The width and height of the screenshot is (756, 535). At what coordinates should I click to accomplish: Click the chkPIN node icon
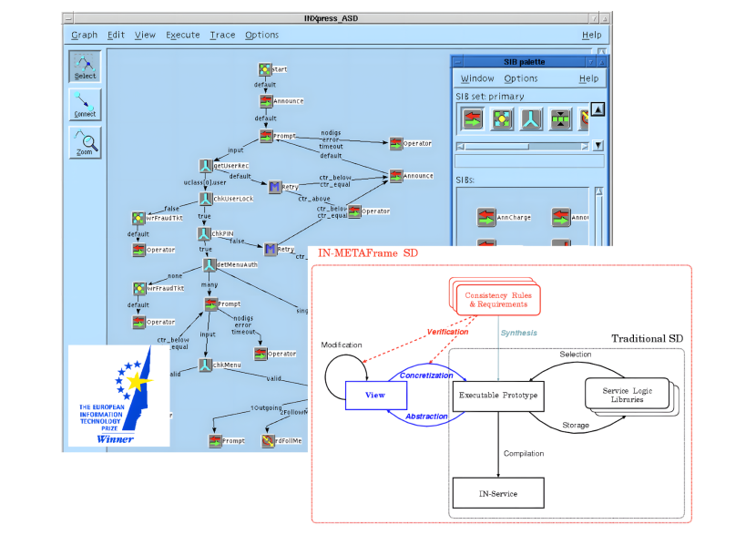204,233
